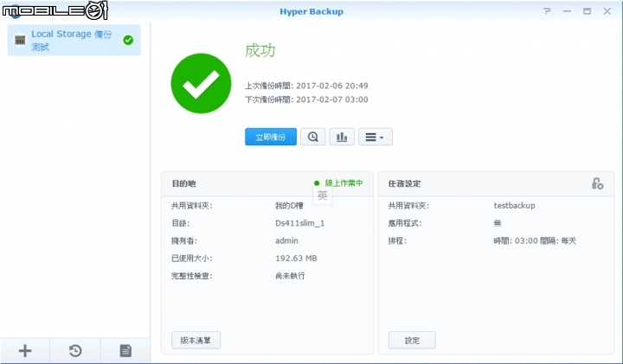Image resolution: width=623 pixels, height=364 pixels.
Task: Click the directory value Ds411slim_1
Action: [300, 223]
